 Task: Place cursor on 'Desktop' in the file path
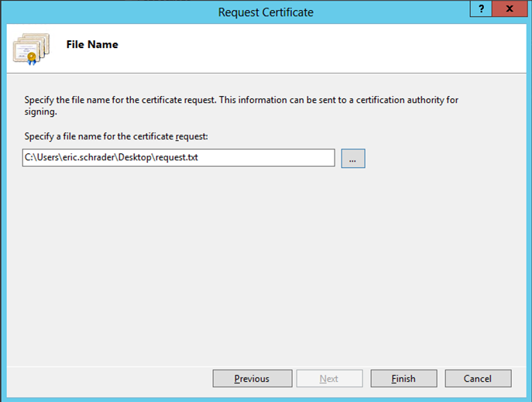(x=135, y=157)
